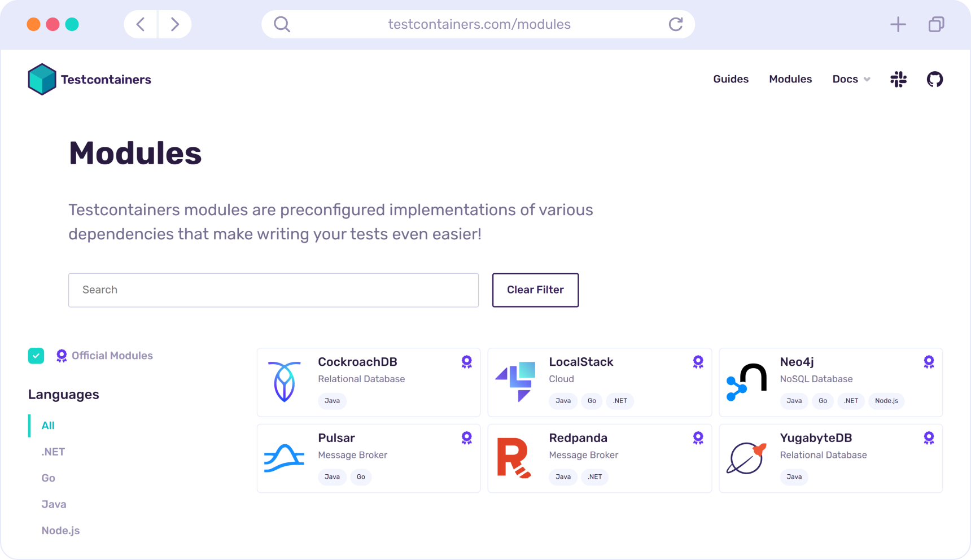This screenshot has width=971, height=560.
Task: Click the Neo4j logo
Action: click(x=746, y=382)
